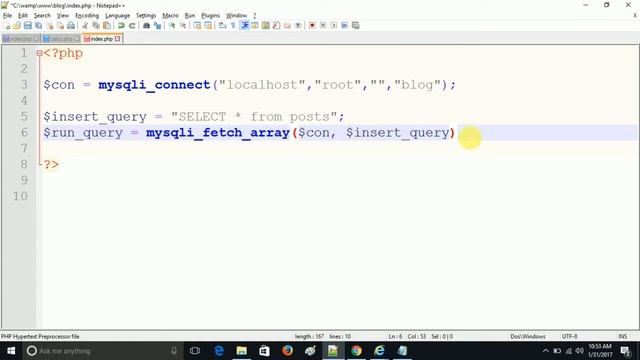The image size is (640, 360).
Task: Click the Open file toolbar icon
Action: click(17, 26)
